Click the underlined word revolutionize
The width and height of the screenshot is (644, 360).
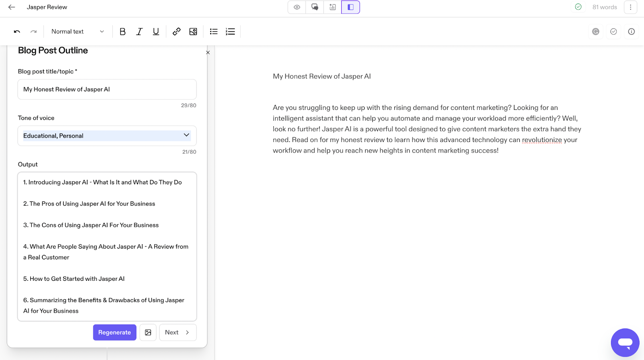pos(542,140)
